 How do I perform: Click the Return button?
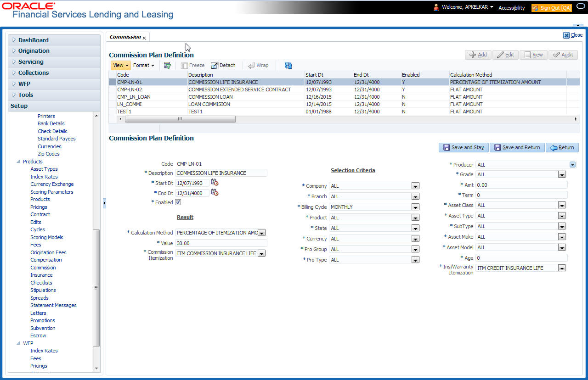pyautogui.click(x=562, y=147)
